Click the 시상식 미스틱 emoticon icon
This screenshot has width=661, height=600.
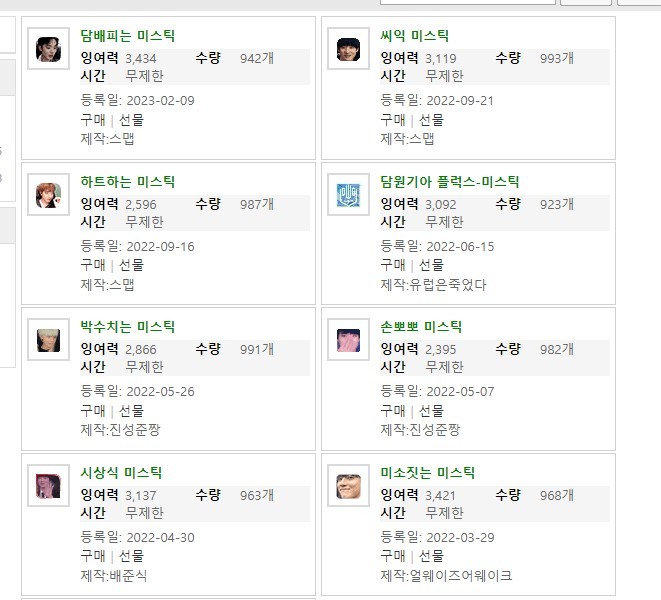(47, 485)
